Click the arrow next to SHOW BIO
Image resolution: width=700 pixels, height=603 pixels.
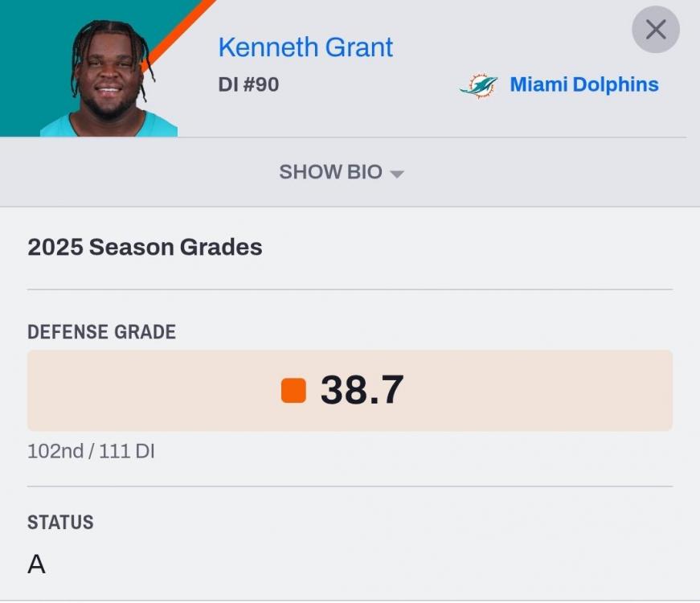[x=396, y=174]
